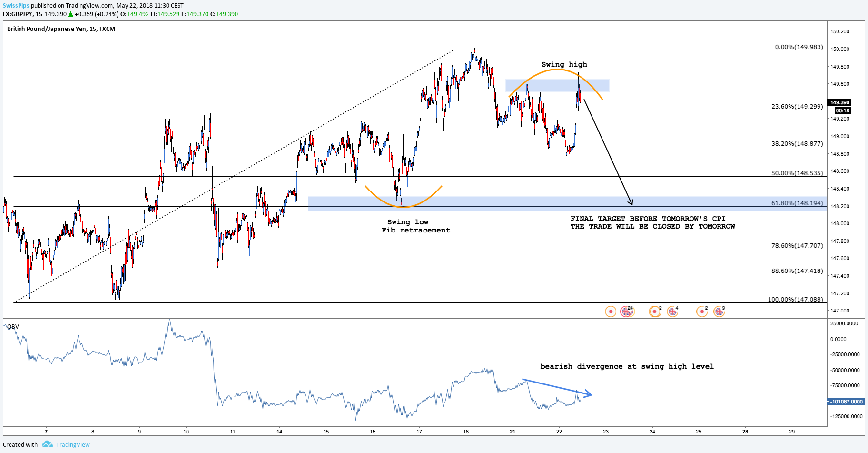Open the Japan event marker beside UK marker 9
Screen dimensions: 868x453
click(702, 312)
